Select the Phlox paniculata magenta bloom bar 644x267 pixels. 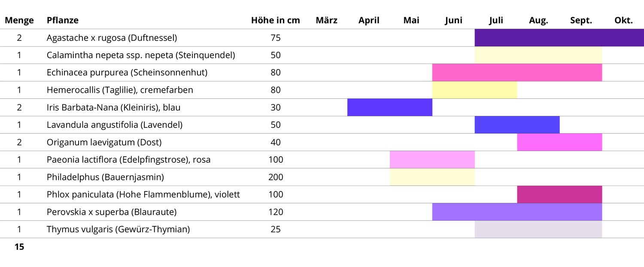pos(559,194)
